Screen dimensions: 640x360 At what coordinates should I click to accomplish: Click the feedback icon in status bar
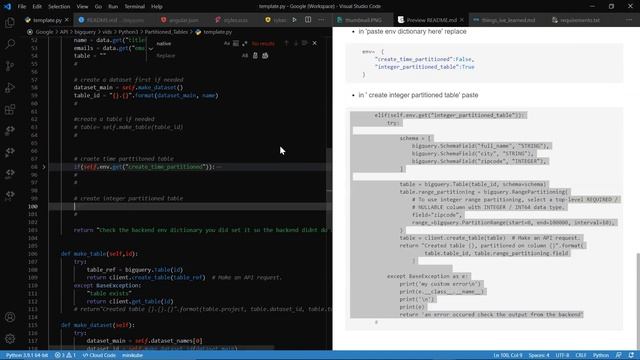619,355
